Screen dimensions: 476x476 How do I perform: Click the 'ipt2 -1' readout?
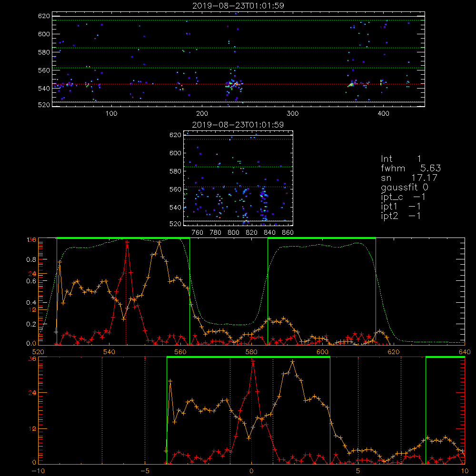coord(401,216)
